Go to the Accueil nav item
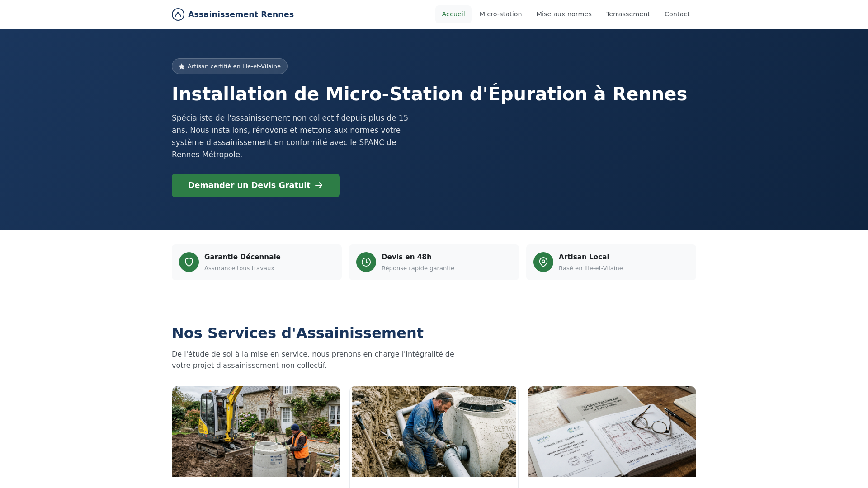This screenshot has width=868, height=488. pos(453,14)
